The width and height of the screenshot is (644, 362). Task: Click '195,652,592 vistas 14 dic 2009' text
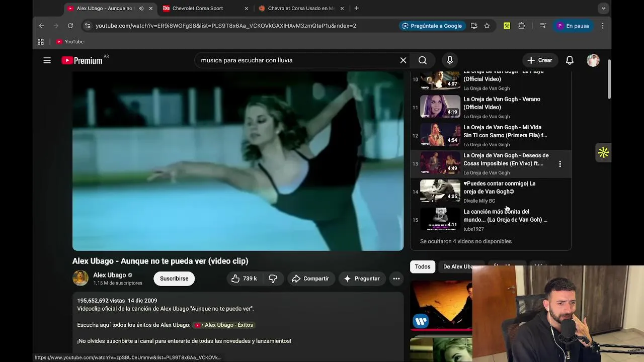click(x=117, y=301)
